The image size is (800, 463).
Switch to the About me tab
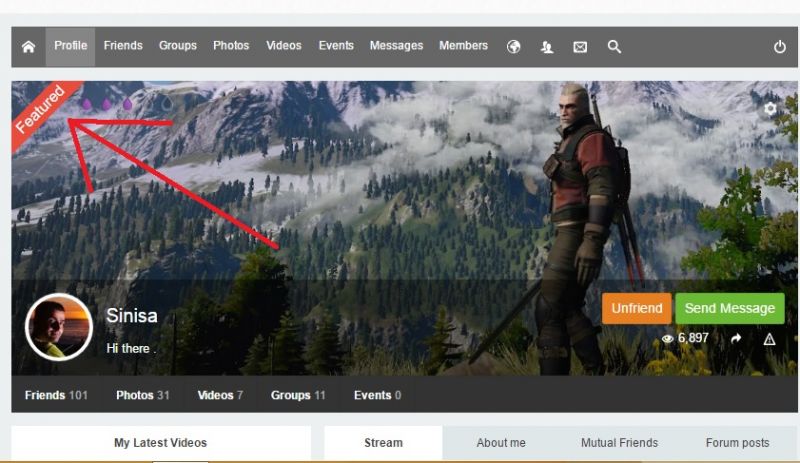[501, 443]
